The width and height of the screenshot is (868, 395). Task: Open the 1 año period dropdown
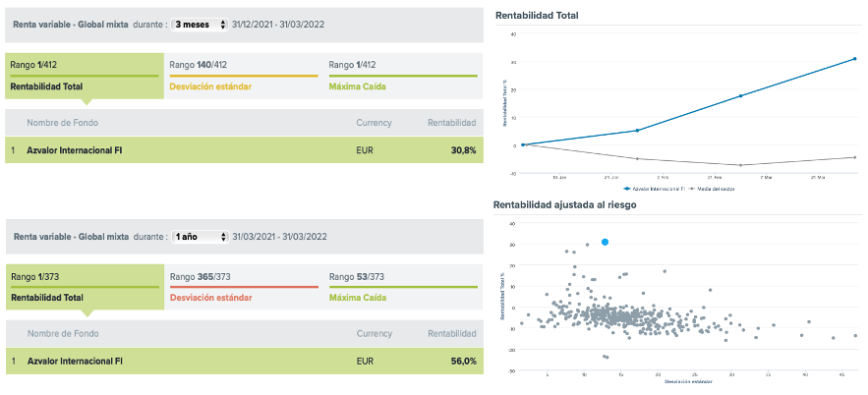[200, 237]
